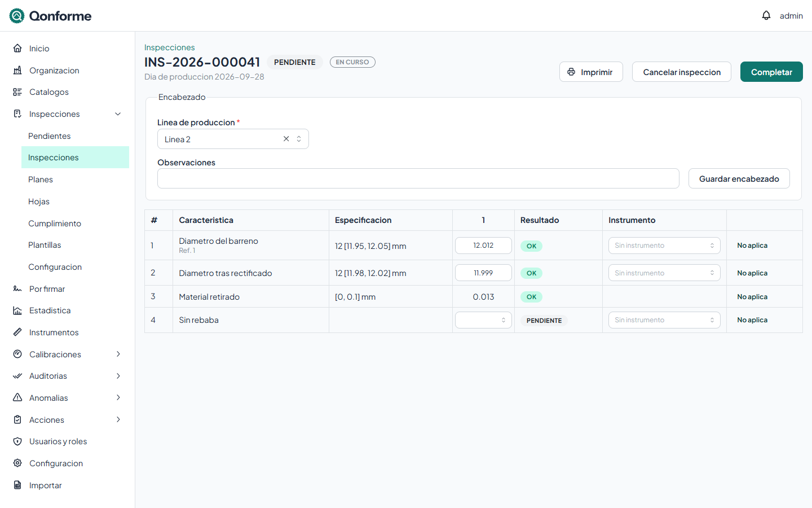Image resolution: width=812 pixels, height=508 pixels.
Task: Click Guardar encabezado button
Action: pyautogui.click(x=739, y=178)
